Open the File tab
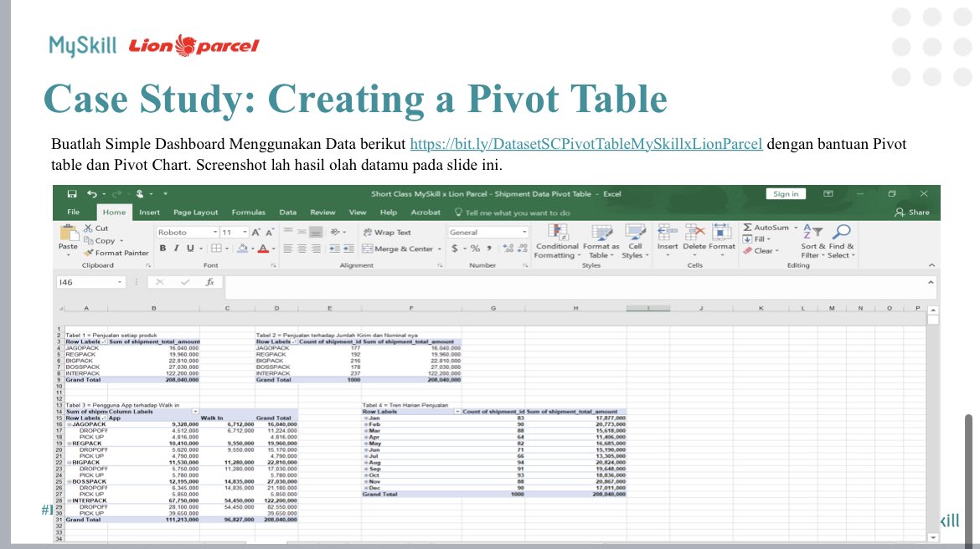This screenshot has height=549, width=980. 74,213
